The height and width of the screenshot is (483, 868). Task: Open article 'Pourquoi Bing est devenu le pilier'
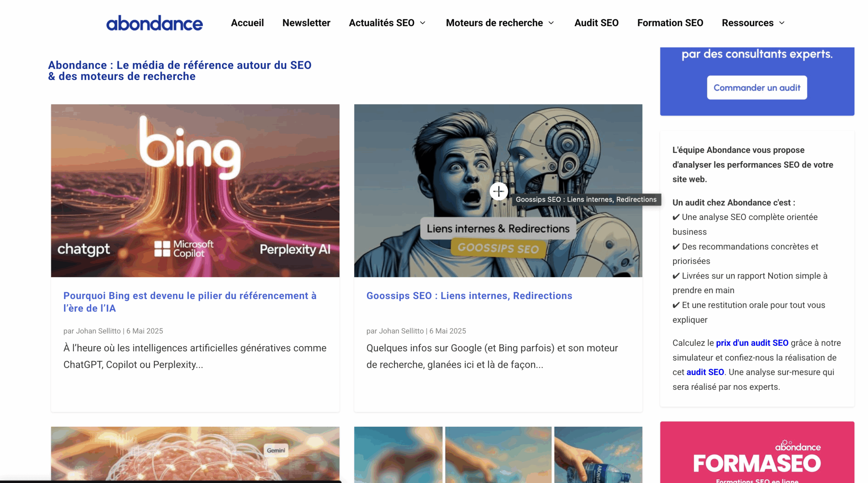[x=190, y=301]
